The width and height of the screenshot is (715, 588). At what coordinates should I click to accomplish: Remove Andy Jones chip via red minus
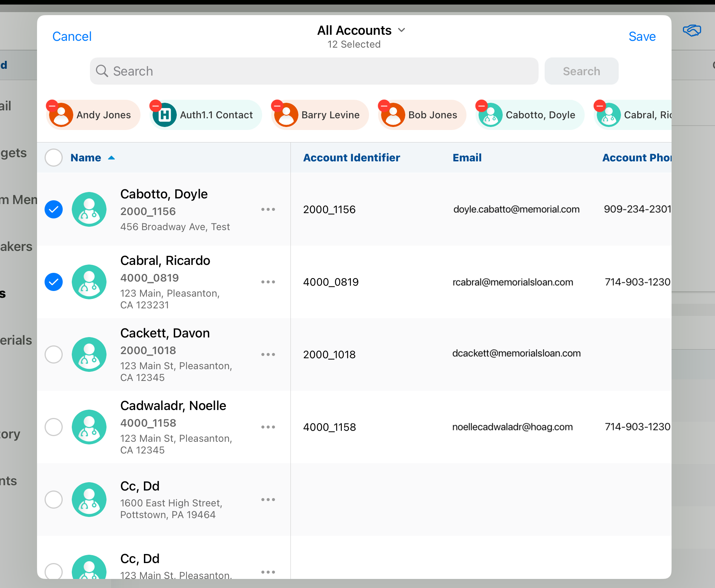[x=52, y=105]
